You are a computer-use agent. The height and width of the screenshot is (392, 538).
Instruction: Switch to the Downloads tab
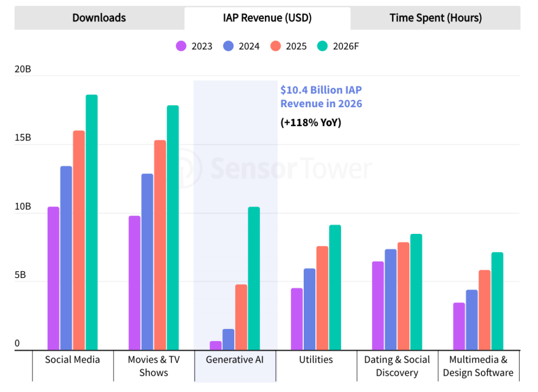[99, 18]
